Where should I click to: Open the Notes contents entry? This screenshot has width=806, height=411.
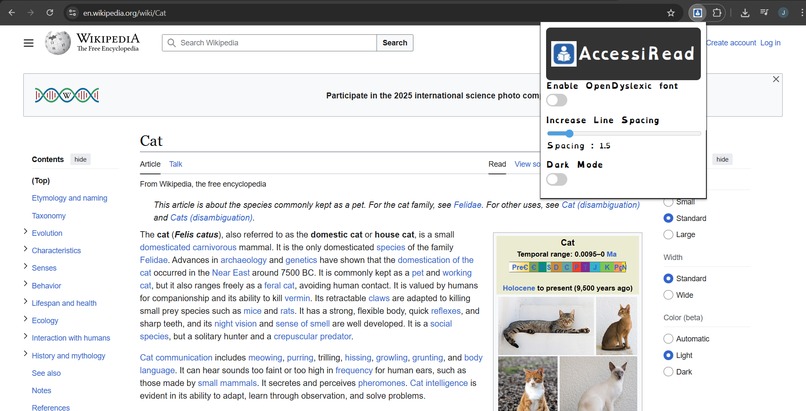[x=41, y=390]
